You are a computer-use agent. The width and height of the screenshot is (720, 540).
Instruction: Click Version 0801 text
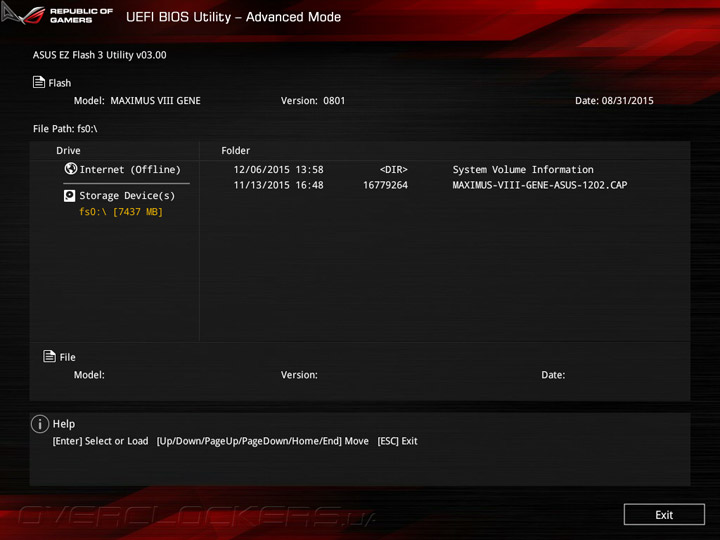click(x=313, y=101)
